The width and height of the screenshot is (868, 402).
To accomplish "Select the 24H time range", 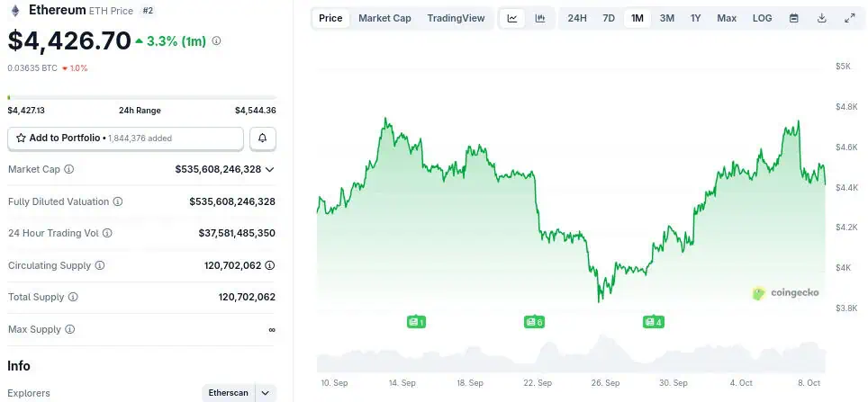I will point(577,18).
